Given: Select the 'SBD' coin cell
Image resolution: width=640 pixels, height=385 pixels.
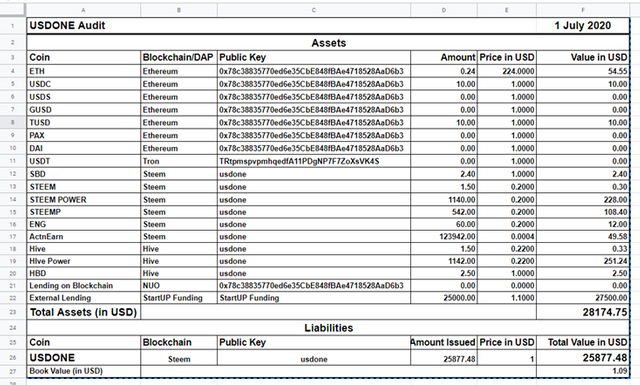Looking at the screenshot, I should coord(83,174).
